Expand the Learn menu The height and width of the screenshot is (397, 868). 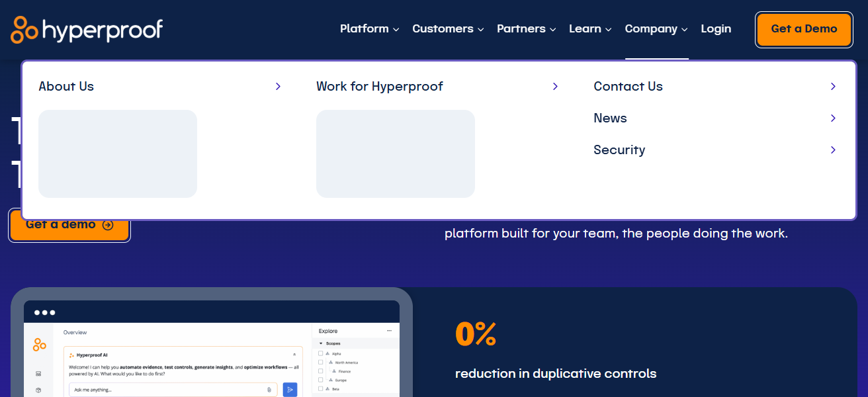tap(590, 29)
